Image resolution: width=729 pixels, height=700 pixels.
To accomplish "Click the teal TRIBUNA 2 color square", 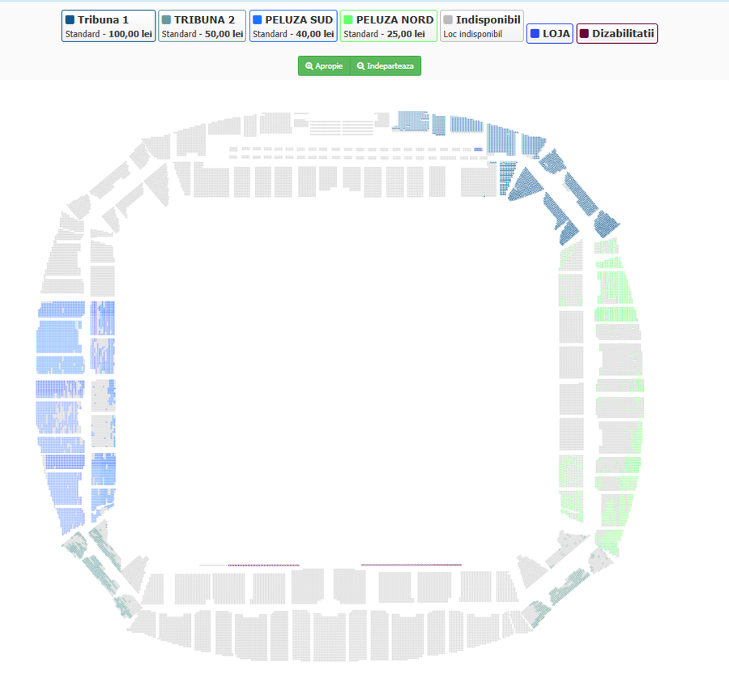I will pyautogui.click(x=166, y=19).
